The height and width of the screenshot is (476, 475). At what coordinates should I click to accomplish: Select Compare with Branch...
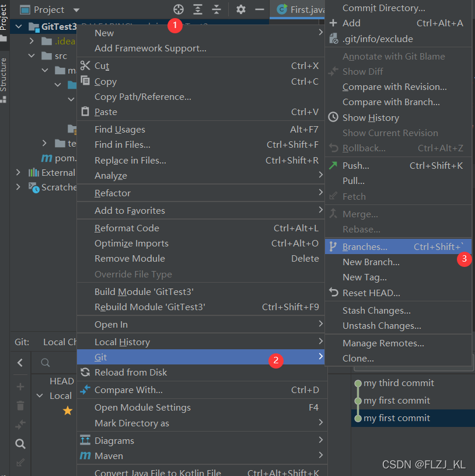(398, 102)
